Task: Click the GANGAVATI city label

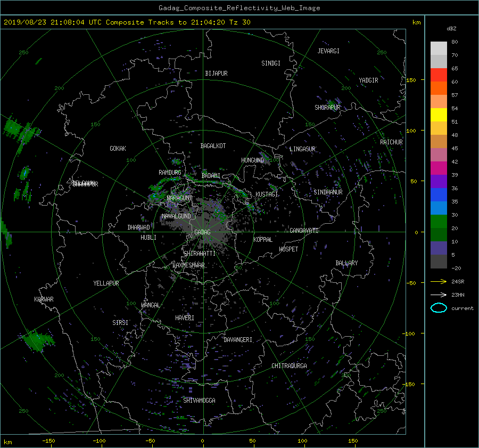Action: pyautogui.click(x=304, y=230)
